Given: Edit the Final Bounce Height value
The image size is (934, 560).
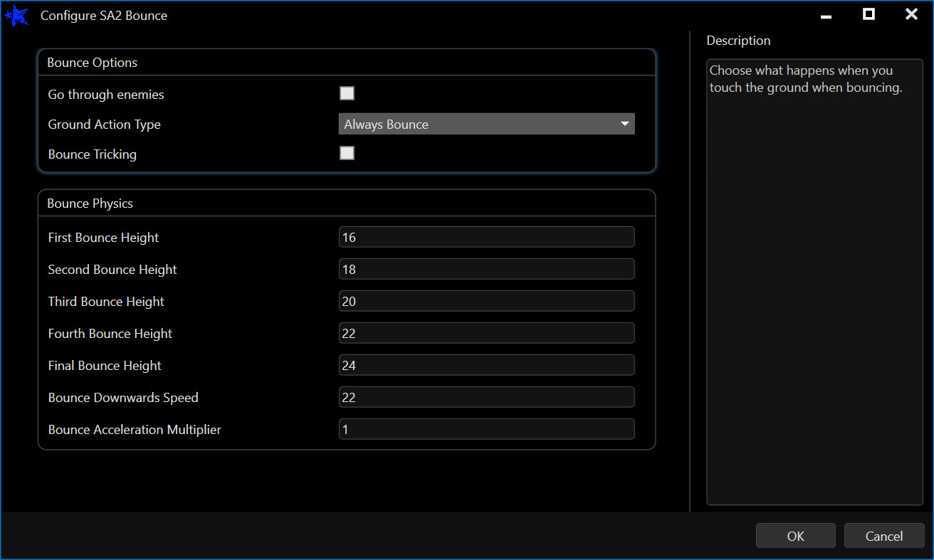Looking at the screenshot, I should (x=486, y=365).
